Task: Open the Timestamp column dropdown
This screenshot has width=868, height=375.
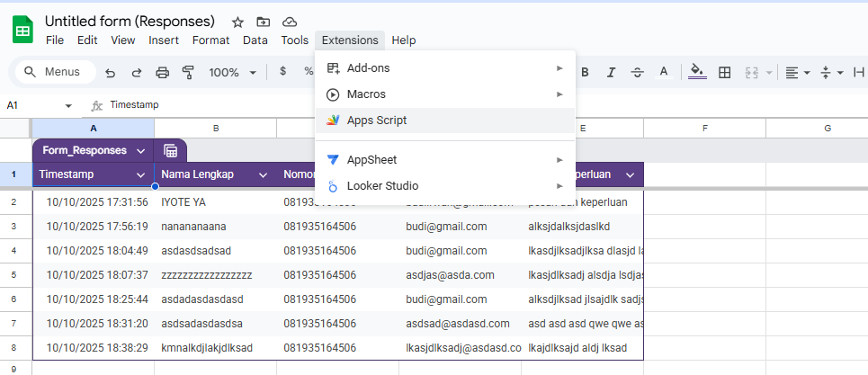Action: pos(140,174)
